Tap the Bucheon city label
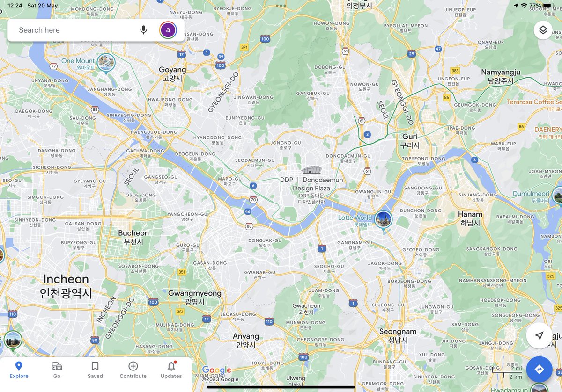Screen dimensions: 562x392 click(133, 237)
